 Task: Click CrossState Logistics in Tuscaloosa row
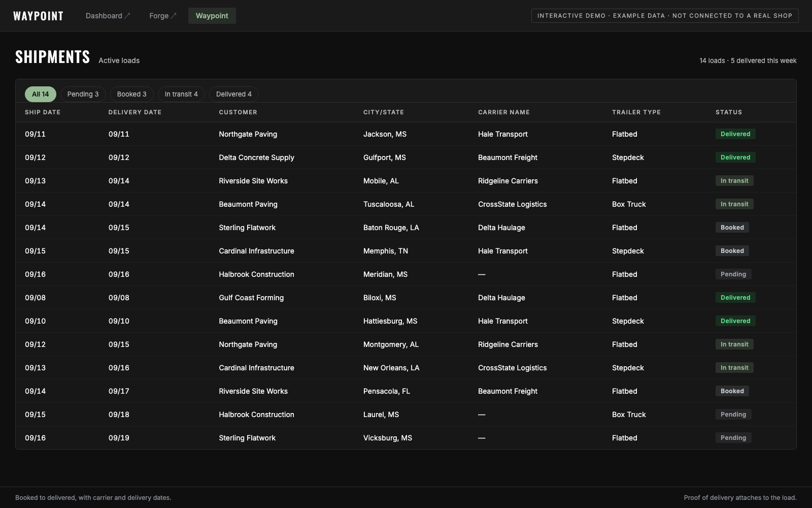(513, 204)
